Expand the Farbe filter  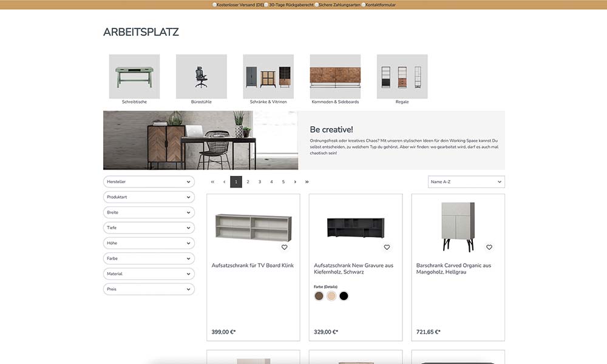[x=149, y=258]
